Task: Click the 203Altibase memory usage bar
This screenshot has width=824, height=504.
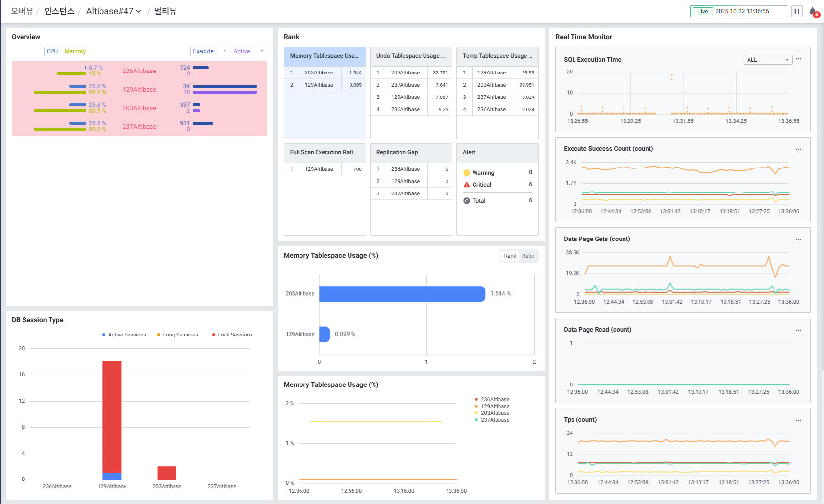Action: 402,294
